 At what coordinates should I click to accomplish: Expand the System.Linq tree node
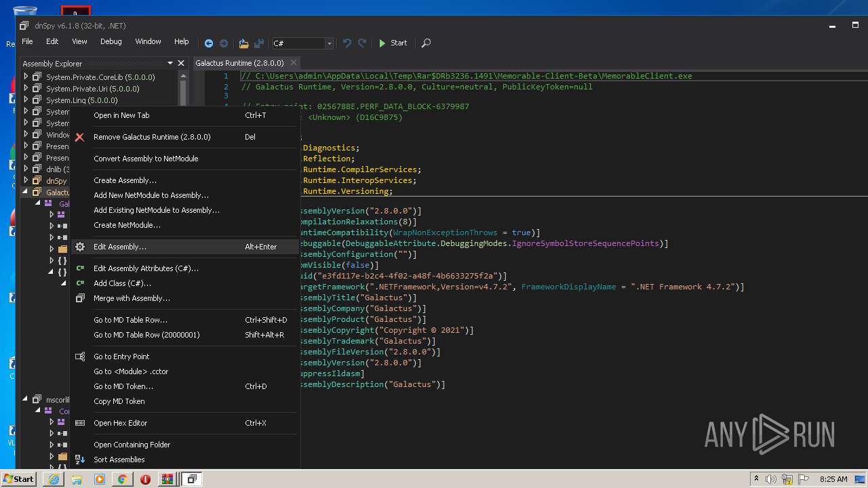[26, 100]
